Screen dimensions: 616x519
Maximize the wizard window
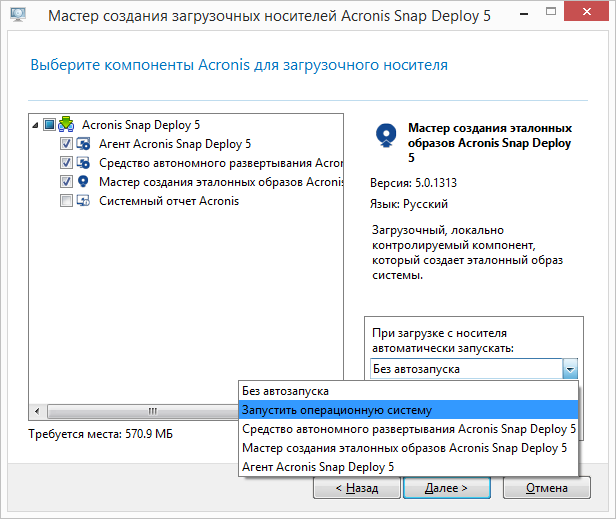pyautogui.click(x=551, y=12)
